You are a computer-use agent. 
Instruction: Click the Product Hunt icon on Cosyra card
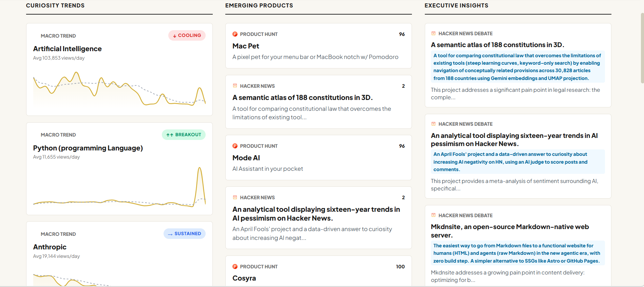pyautogui.click(x=235, y=267)
